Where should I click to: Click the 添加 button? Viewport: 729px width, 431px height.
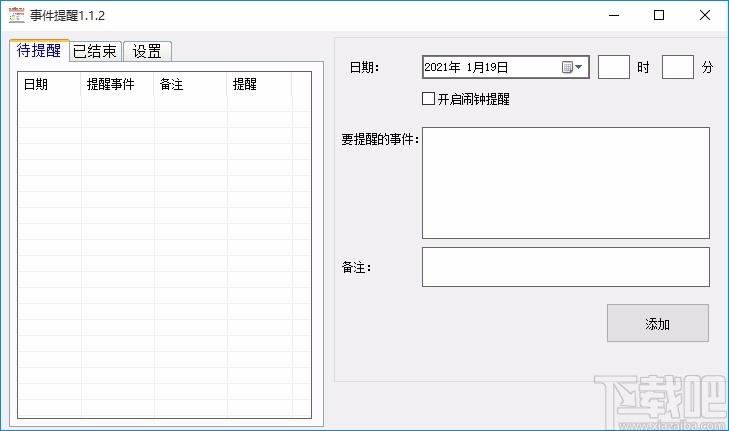point(658,323)
